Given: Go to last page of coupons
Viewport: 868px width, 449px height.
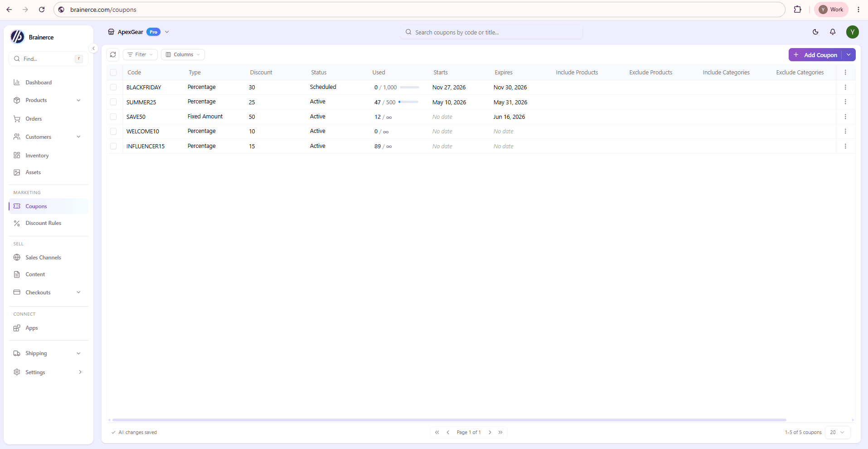Looking at the screenshot, I should click(x=500, y=432).
